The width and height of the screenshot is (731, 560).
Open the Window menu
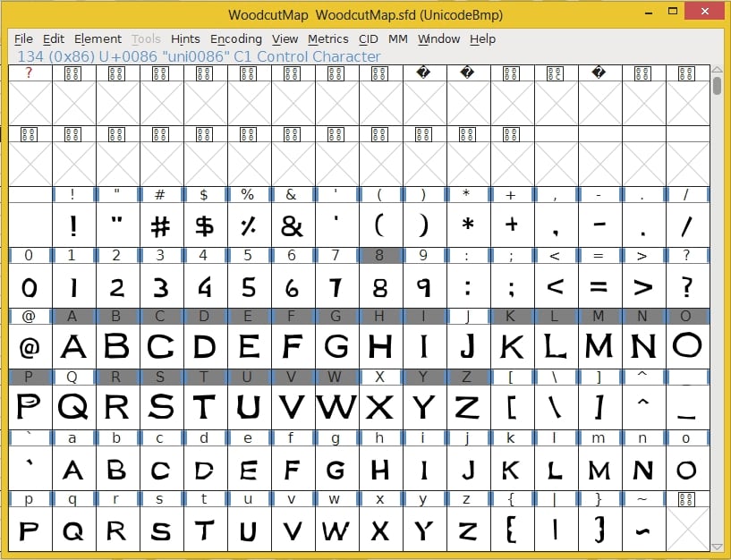(438, 39)
